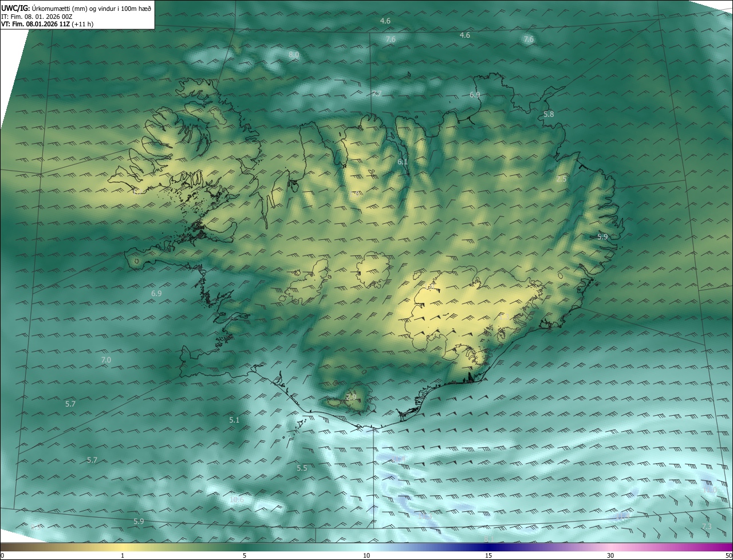
Task: Click the map value label 7.0
Action: tap(106, 360)
